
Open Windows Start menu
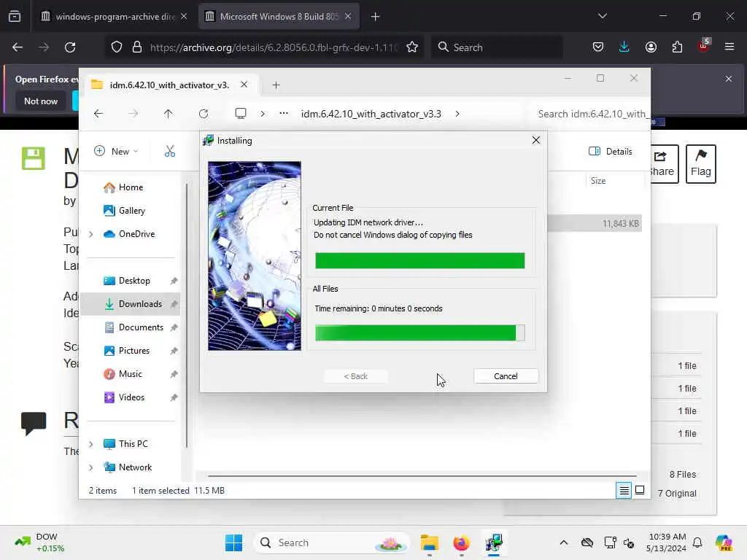[234, 542]
